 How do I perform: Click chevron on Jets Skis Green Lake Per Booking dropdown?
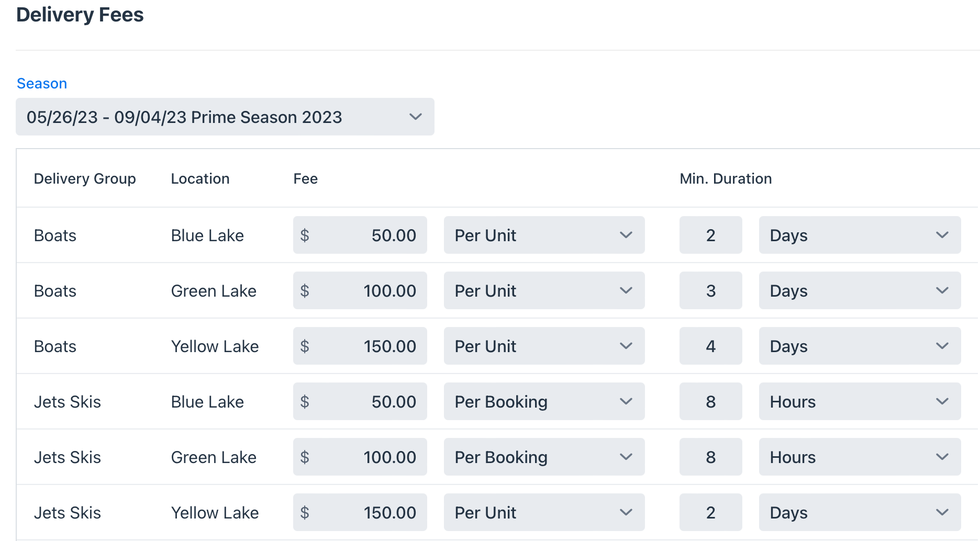click(x=626, y=457)
